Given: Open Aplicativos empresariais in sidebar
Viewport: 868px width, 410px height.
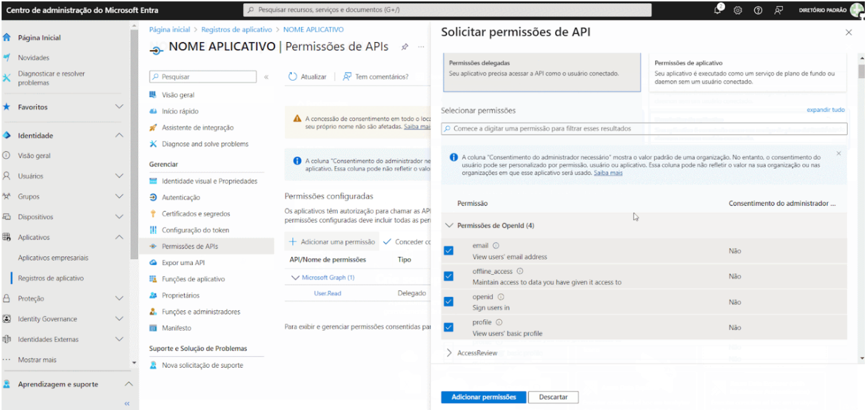Looking at the screenshot, I should pyautogui.click(x=53, y=258).
